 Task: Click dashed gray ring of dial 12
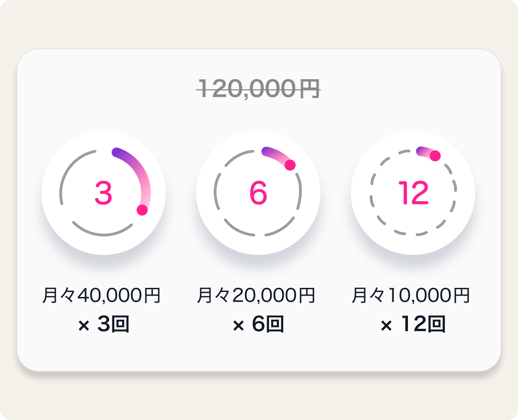(x=378, y=219)
